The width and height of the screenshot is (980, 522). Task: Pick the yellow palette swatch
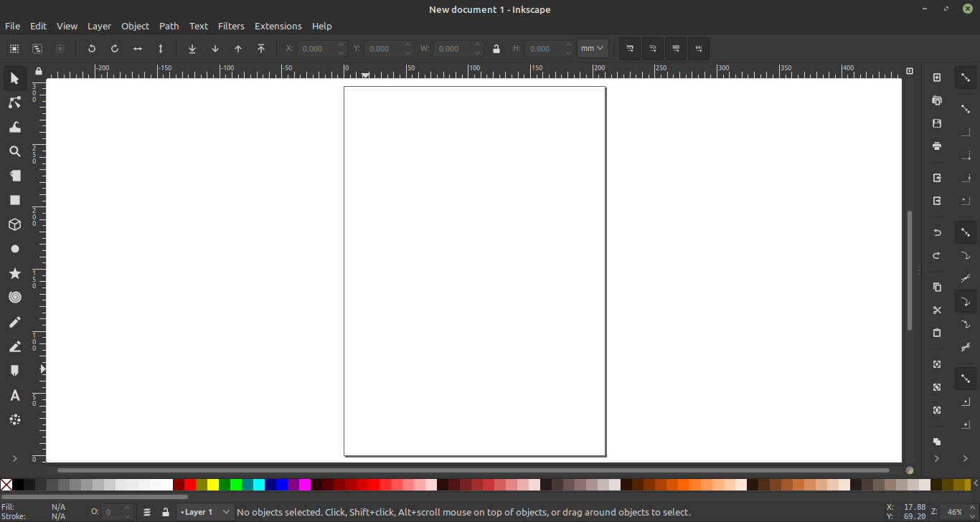(213, 485)
